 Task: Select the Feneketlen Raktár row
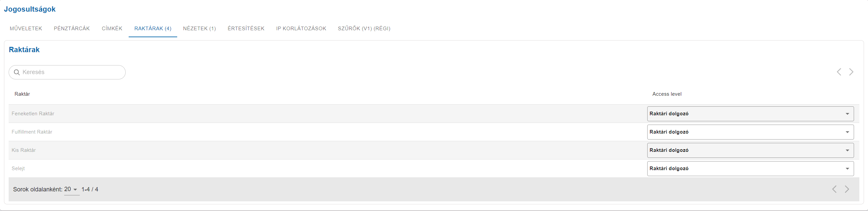tap(434, 114)
